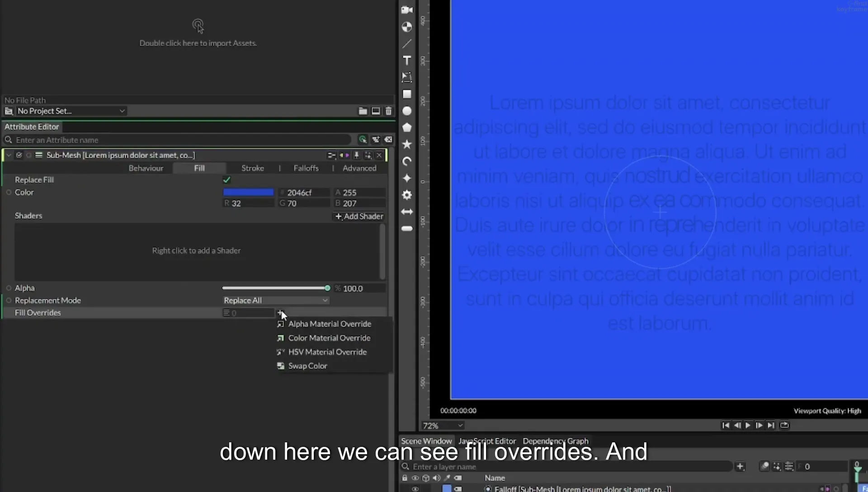Screen dimensions: 868x492
Task: Step to the next frame
Action: [x=759, y=425]
